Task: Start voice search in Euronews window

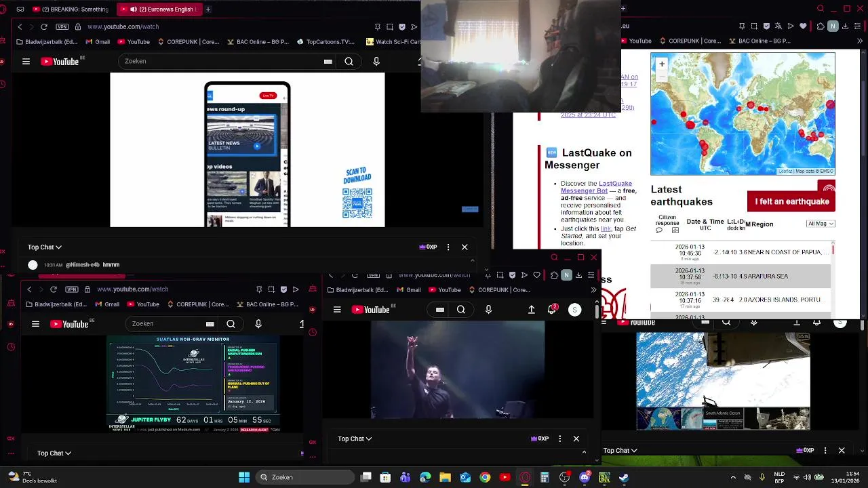Action: (376, 61)
